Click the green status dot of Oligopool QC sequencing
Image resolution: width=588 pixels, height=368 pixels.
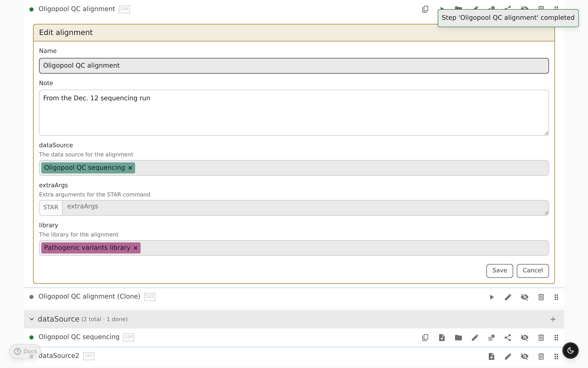[31, 338]
